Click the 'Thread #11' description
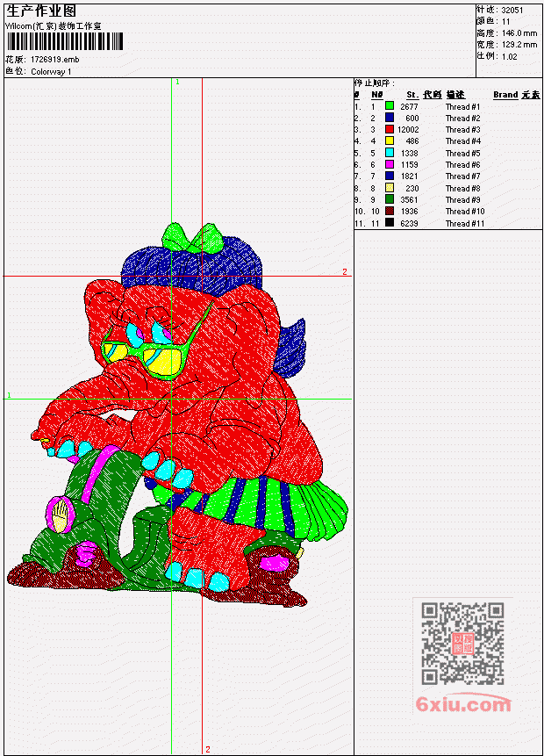The height and width of the screenshot is (756, 544). (465, 224)
